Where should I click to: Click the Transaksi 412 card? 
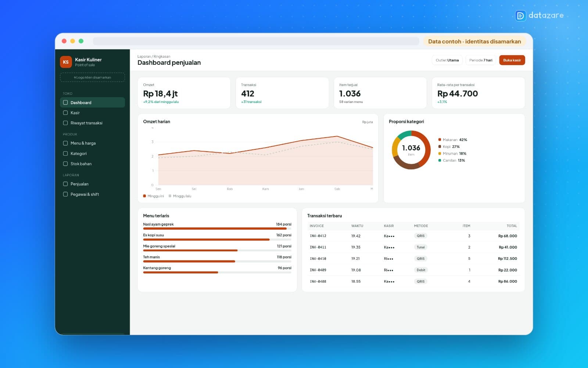282,93
